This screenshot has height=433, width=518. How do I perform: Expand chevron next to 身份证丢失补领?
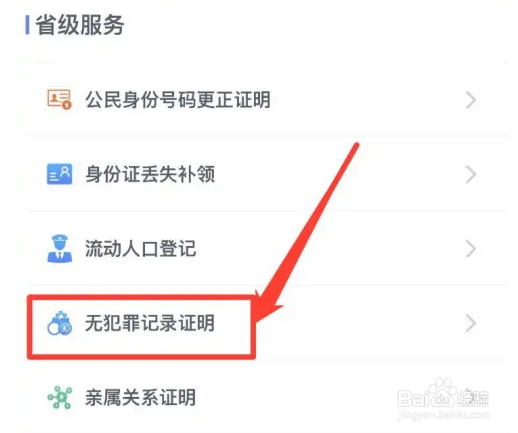pos(470,174)
